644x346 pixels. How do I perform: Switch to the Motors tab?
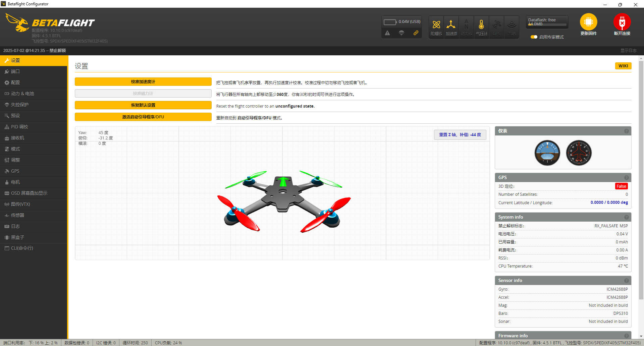click(15, 182)
